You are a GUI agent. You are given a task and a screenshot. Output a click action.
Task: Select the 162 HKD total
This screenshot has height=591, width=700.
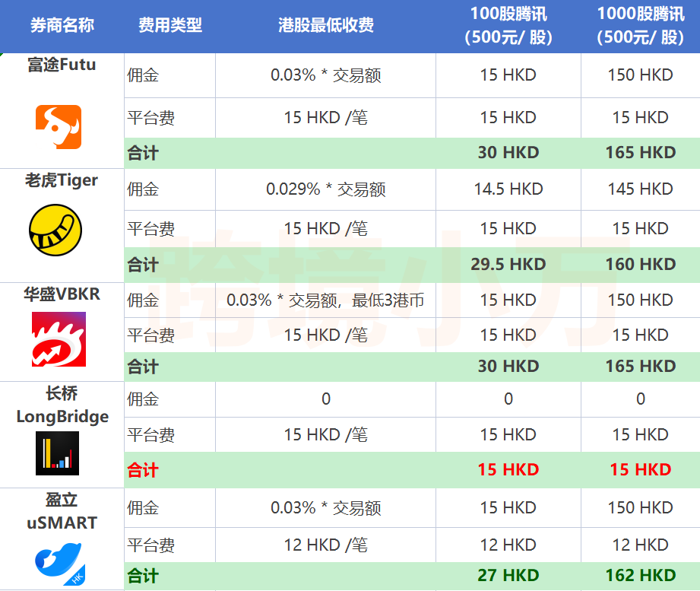point(641,576)
